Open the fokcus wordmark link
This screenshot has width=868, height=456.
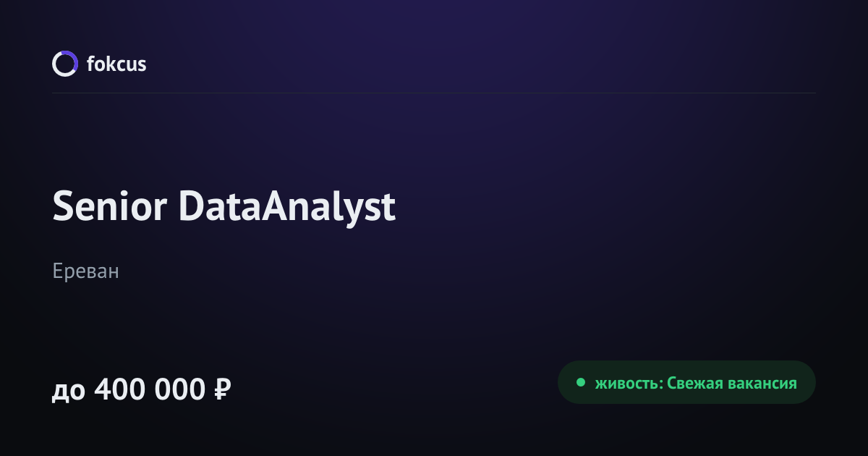[116, 64]
